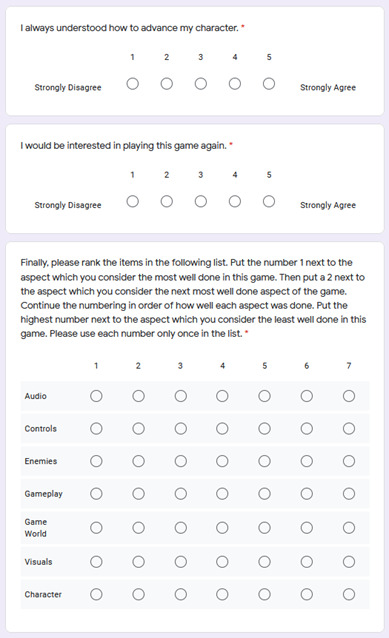Rank Visuals as number 6
389x638 pixels.
(x=306, y=562)
